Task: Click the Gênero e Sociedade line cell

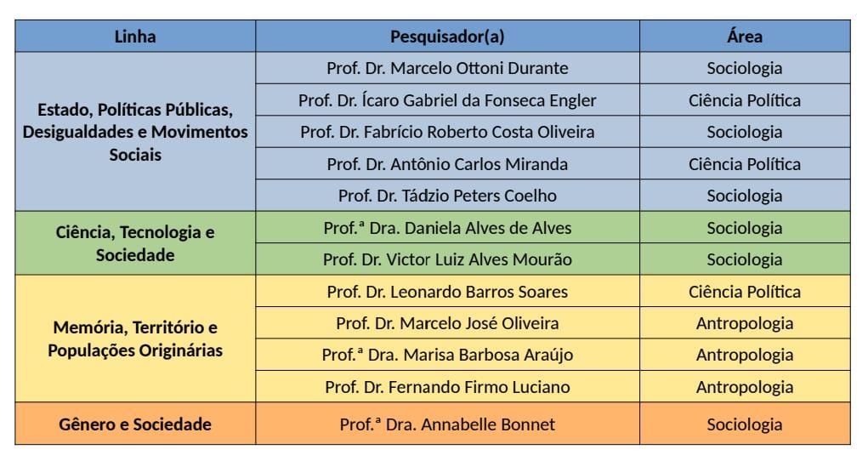Action: pos(135,424)
